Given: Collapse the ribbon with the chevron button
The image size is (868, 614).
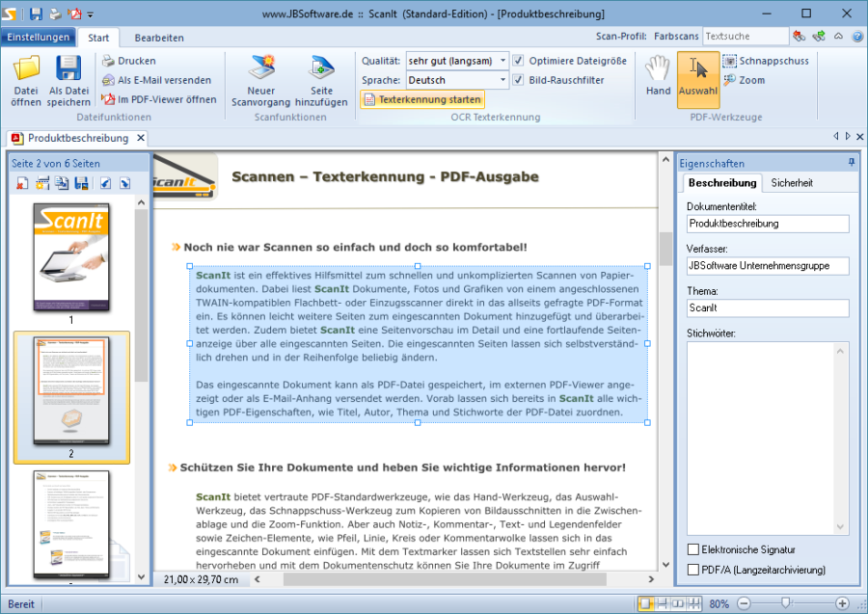Looking at the screenshot, I should [839, 36].
